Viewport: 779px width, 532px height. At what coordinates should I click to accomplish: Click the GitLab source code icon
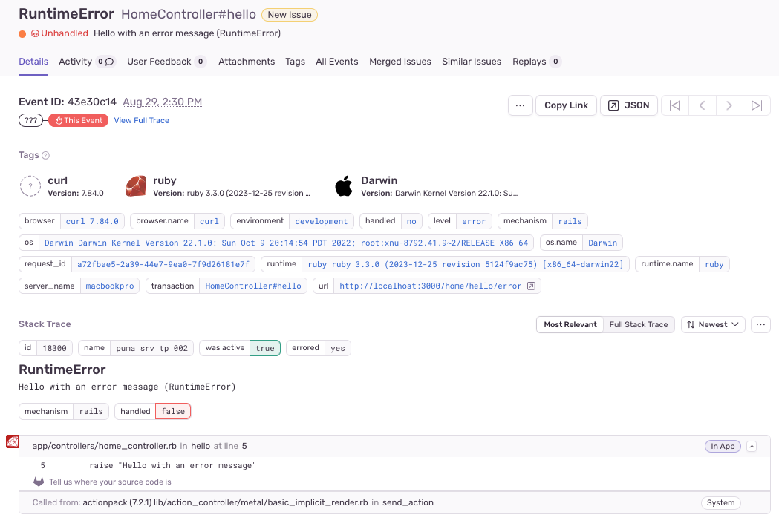(x=39, y=482)
